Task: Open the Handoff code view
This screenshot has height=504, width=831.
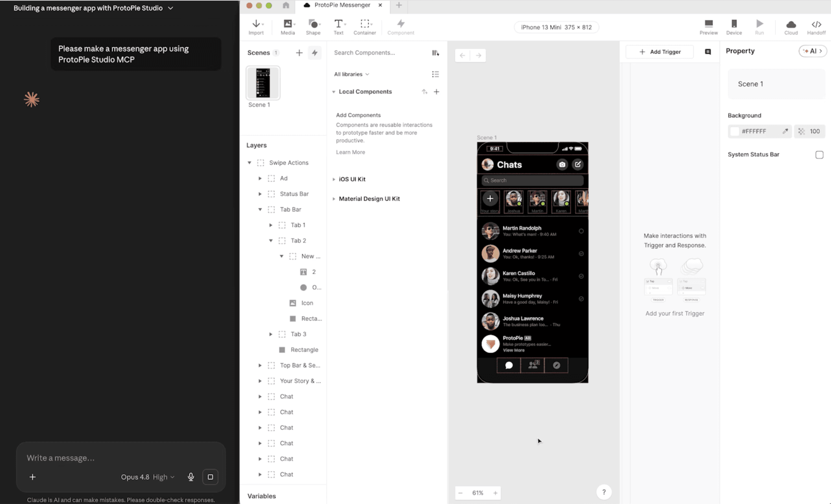Action: tap(816, 27)
